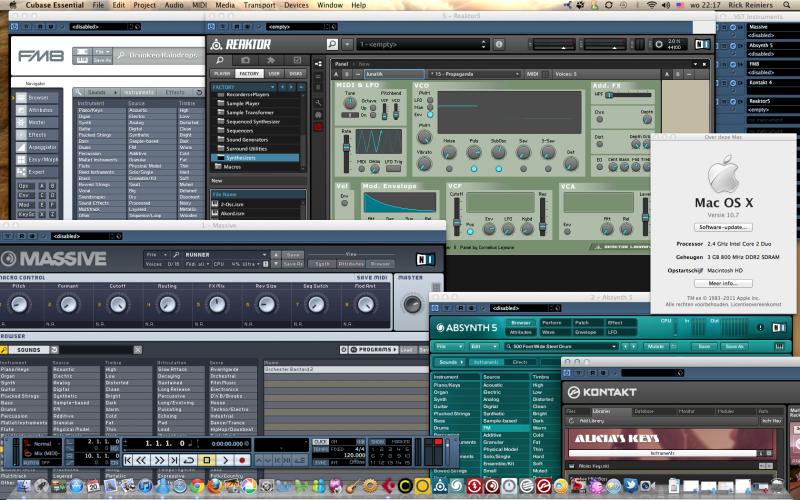The image size is (800, 500).
Task: Toggle the TEMPO button in transport panel
Action: [320, 449]
